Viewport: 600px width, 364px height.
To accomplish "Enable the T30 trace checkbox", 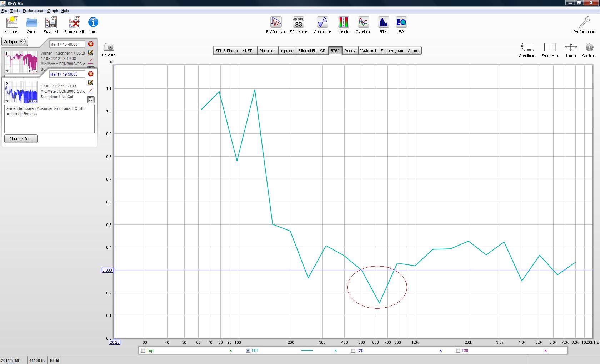I will tap(458, 350).
